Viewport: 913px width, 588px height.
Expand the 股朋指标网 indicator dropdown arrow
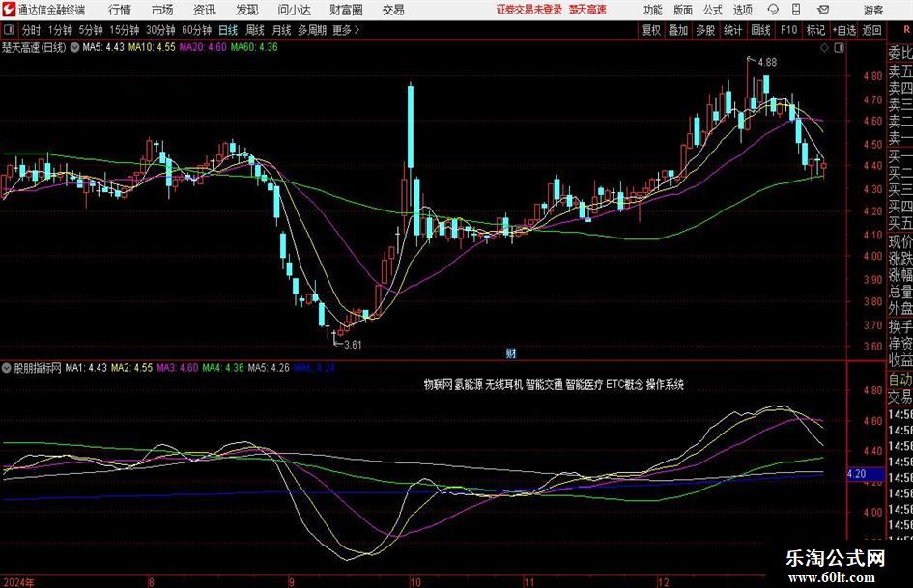click(x=7, y=368)
